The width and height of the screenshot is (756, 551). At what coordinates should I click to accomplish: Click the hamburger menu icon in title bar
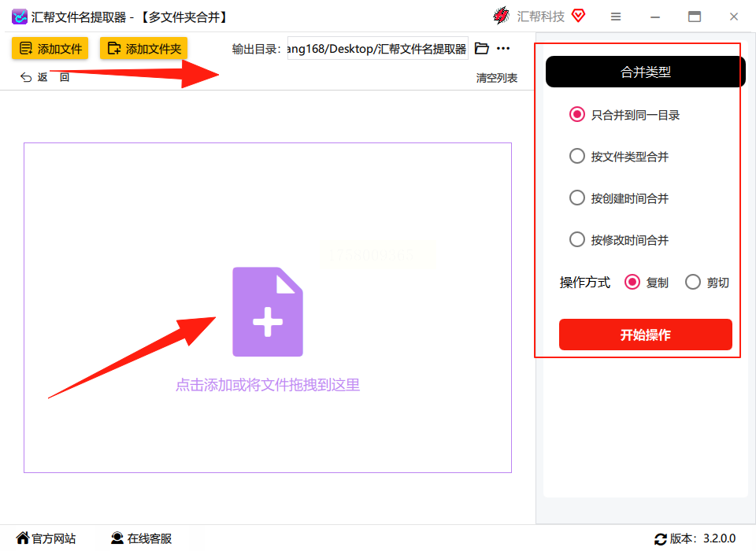click(616, 17)
